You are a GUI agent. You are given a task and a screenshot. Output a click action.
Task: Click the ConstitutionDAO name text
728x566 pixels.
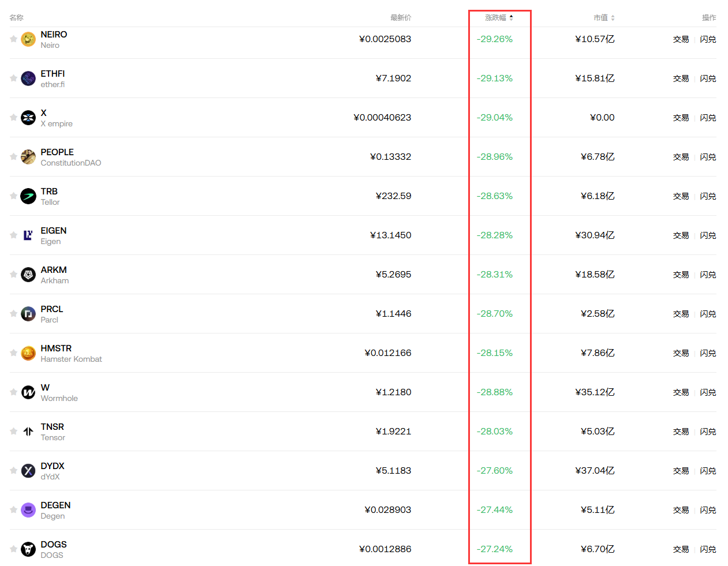(x=70, y=163)
